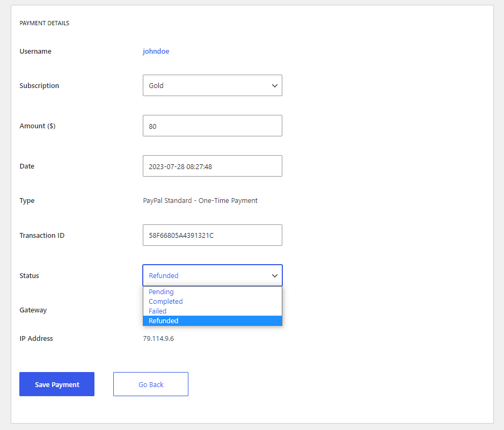Click the Status dropdown chevron arrow

point(274,276)
